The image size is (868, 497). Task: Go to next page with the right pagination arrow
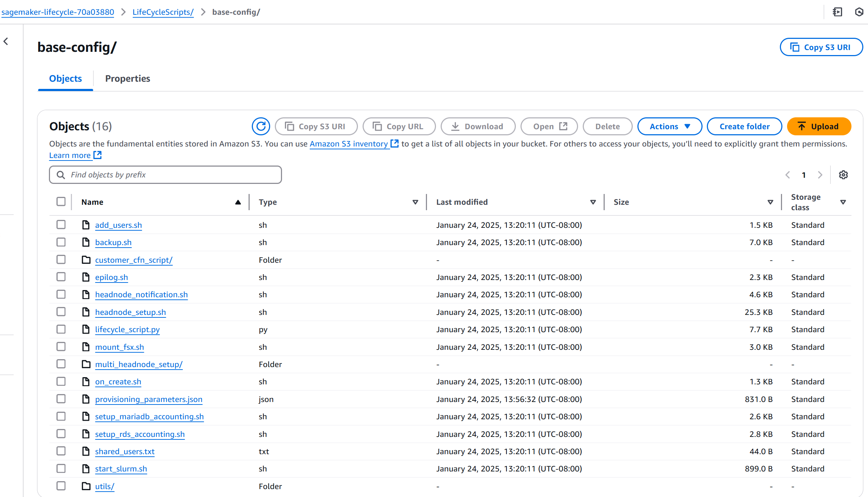(x=820, y=175)
